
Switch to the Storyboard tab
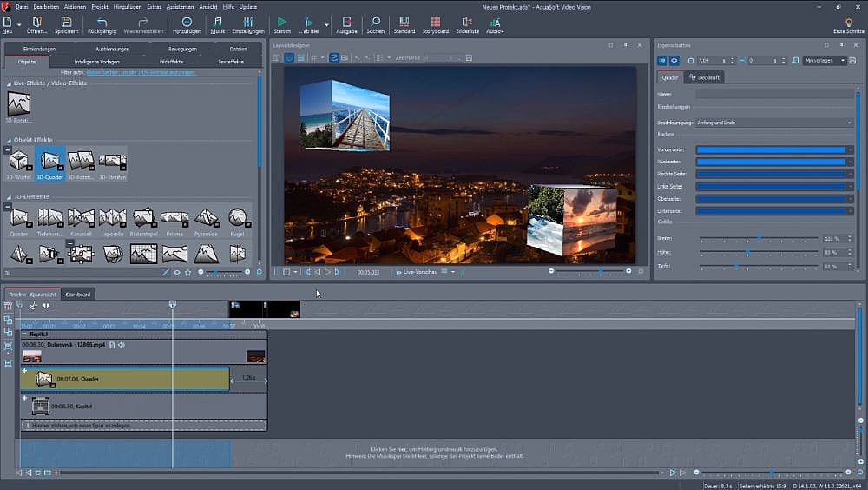[78, 295]
